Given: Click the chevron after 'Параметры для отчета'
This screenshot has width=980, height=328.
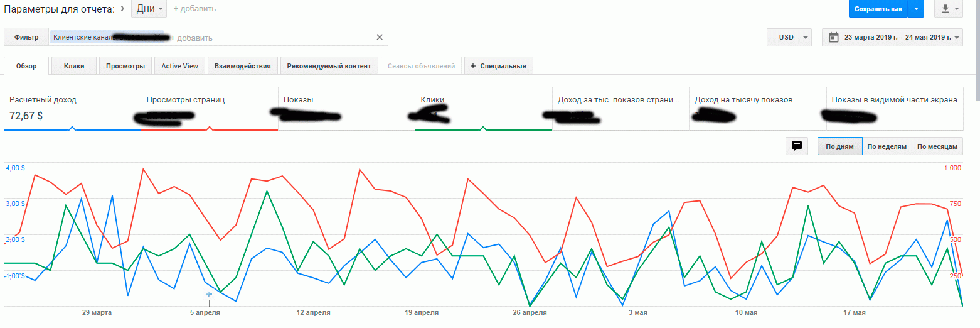Looking at the screenshot, I should [x=122, y=8].
